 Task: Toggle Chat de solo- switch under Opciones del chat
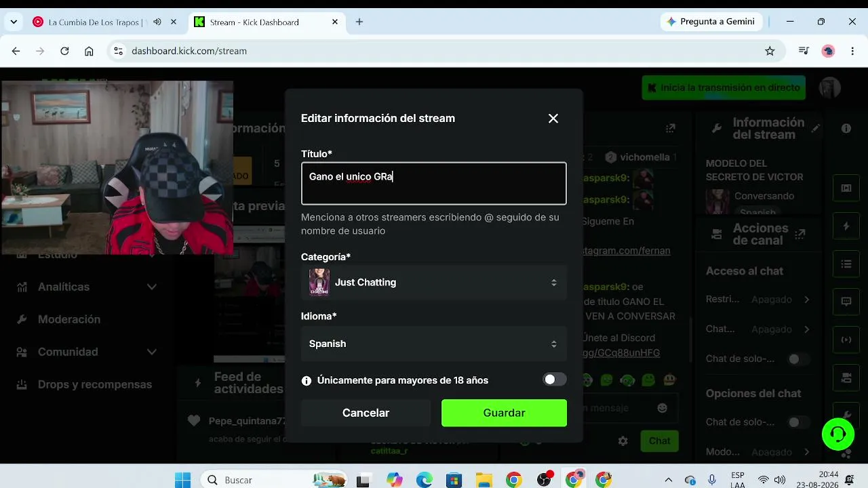(797, 422)
